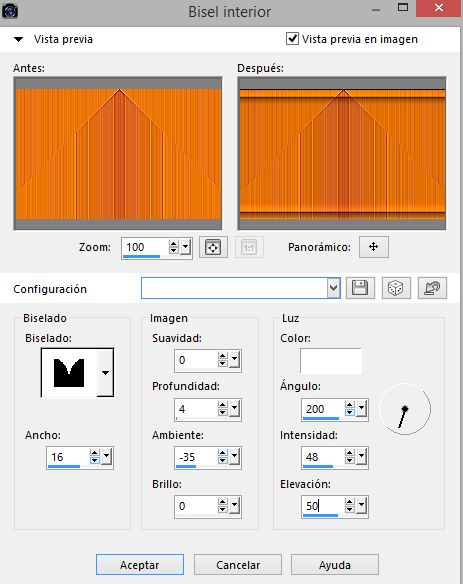Click the reset to default icon
463x584 pixels.
coord(432,288)
